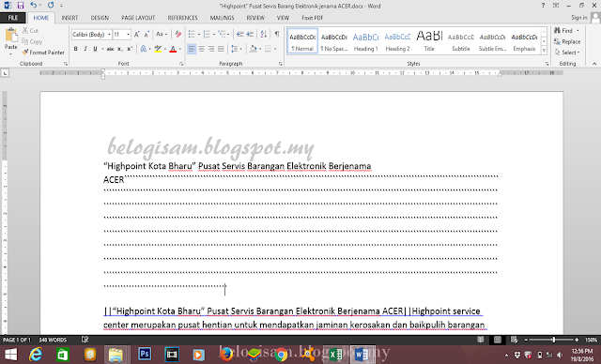Viewport: 601px width, 364px height.
Task: Adjust the zoom slider
Action: click(x=553, y=340)
